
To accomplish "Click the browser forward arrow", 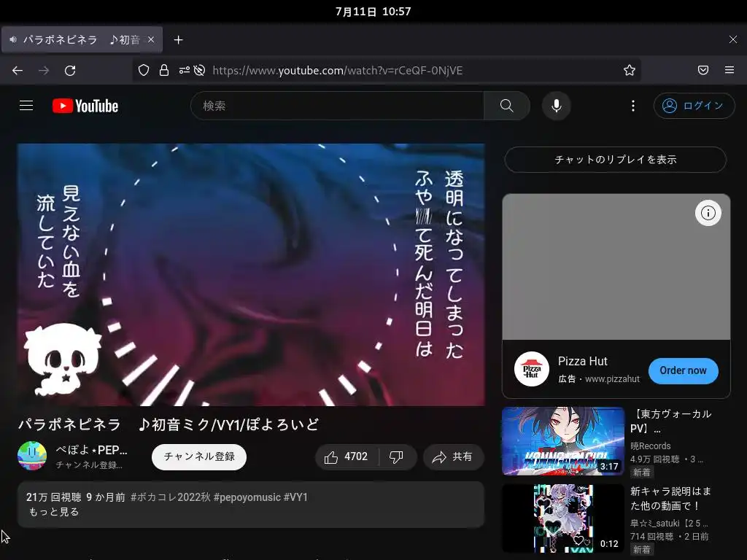I will (x=44, y=71).
